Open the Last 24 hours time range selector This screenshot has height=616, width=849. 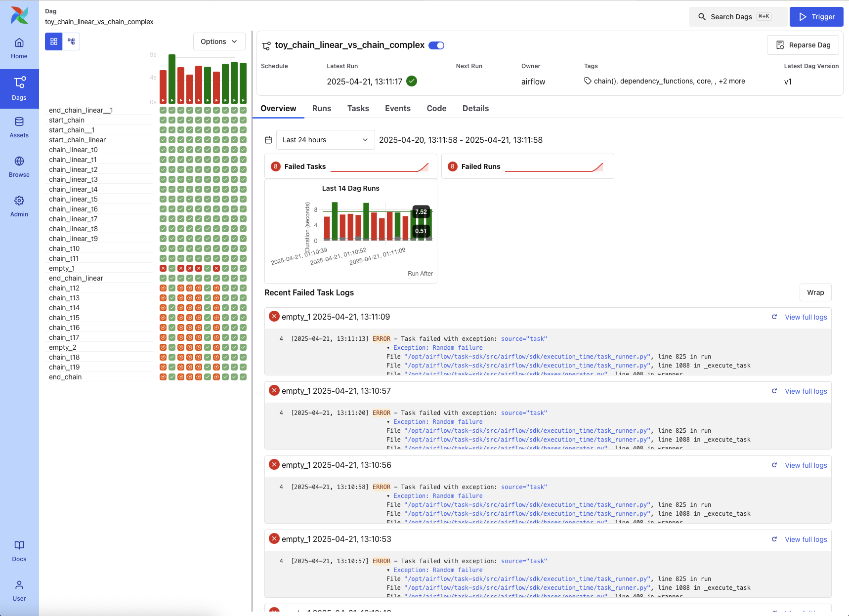(325, 140)
